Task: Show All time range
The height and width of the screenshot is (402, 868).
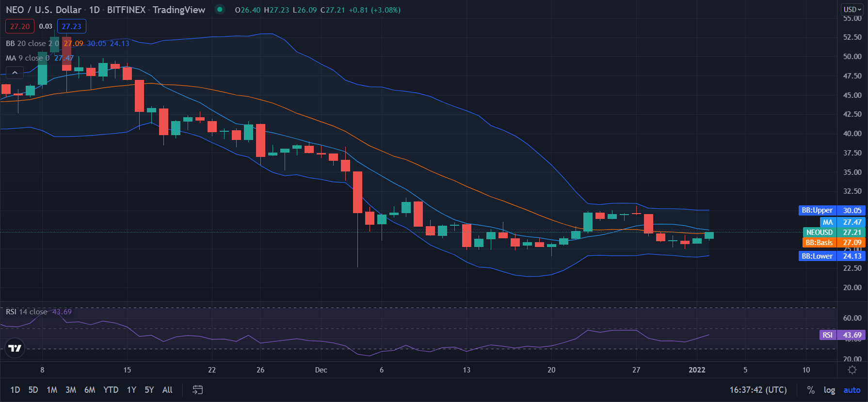Action: (x=167, y=390)
